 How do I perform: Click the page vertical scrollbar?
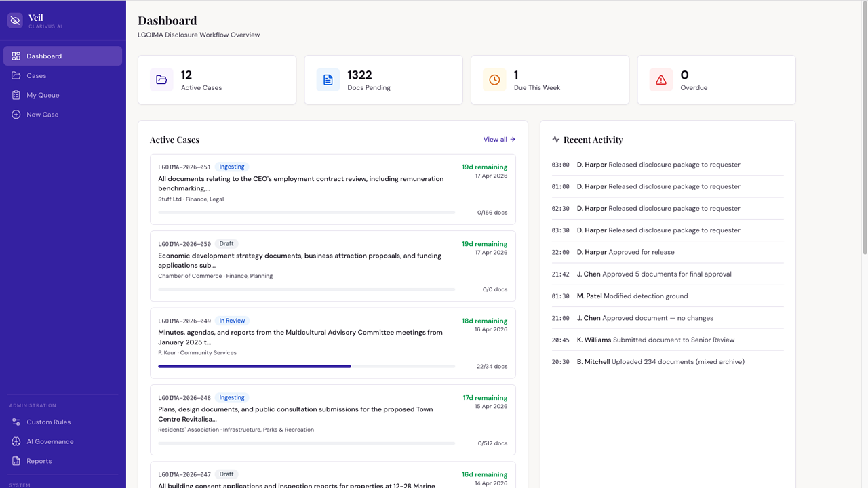tap(865, 129)
